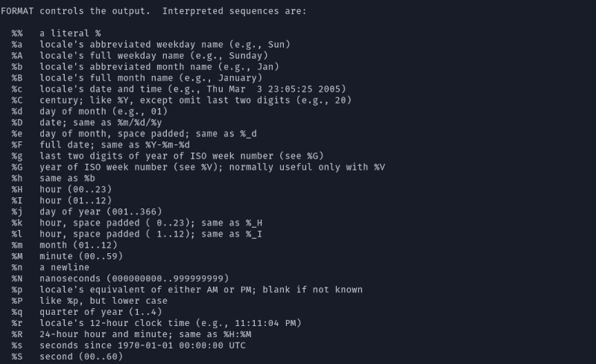Screen dimensions: 596x364
Task: Click the "%b" abbreviated month specifier
Action: (x=17, y=67)
